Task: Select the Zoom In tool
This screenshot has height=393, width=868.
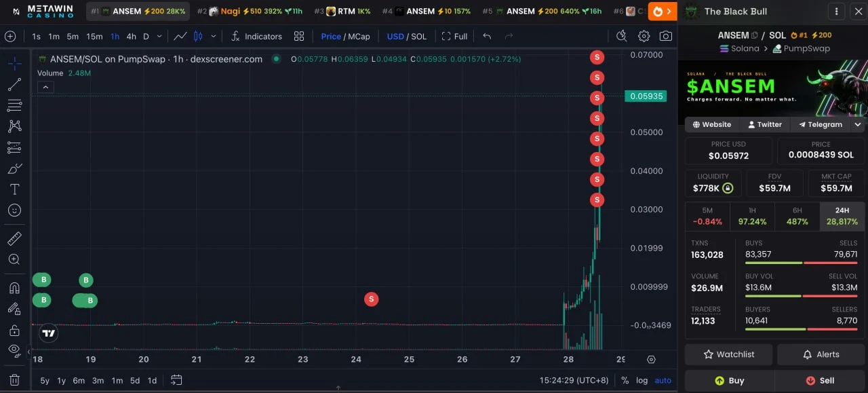Action: (14, 259)
